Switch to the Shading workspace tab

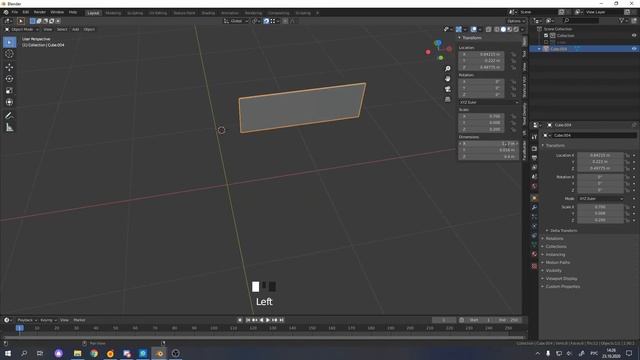point(208,13)
